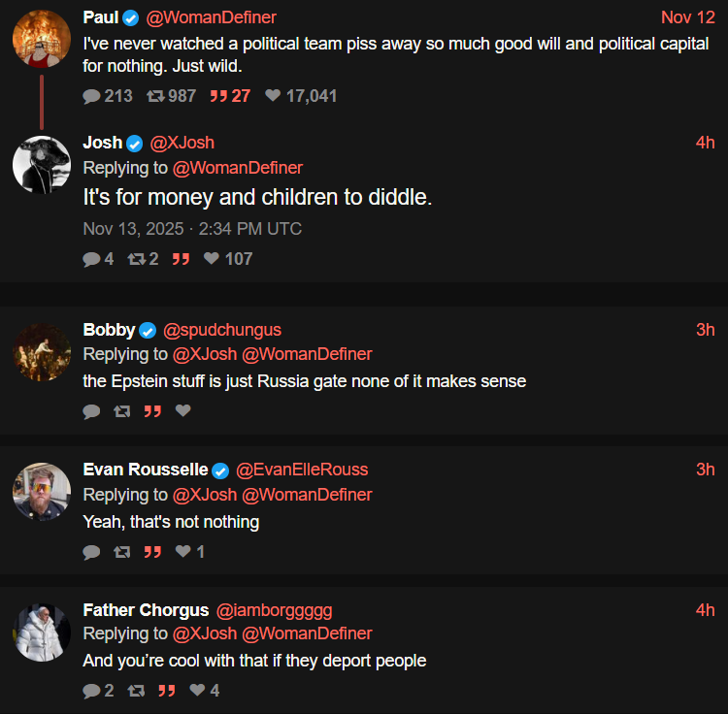The width and height of the screenshot is (728, 714).
Task: Like Paul's tweet with heart icon
Action: click(x=273, y=96)
